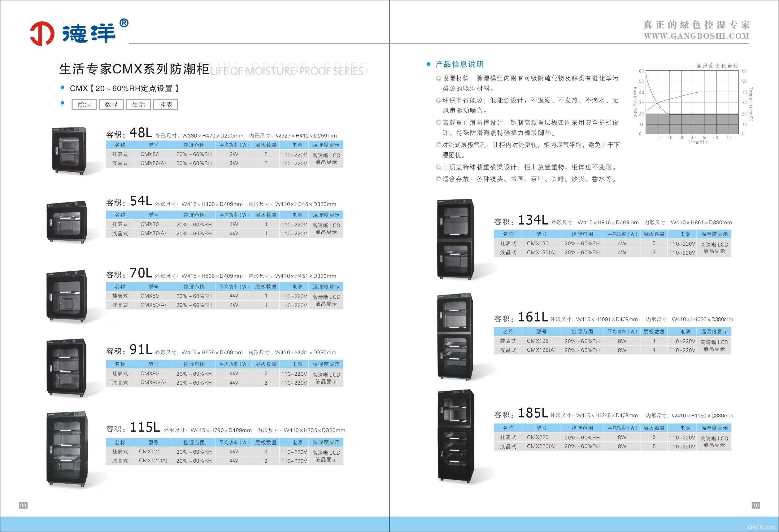This screenshot has height=532, width=779.
Task: Click W330×H470×D290mm outer dimensions text
Action: click(213, 136)
